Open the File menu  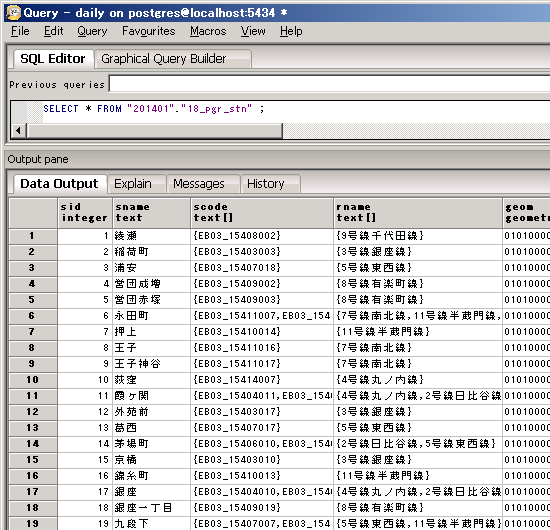20,31
